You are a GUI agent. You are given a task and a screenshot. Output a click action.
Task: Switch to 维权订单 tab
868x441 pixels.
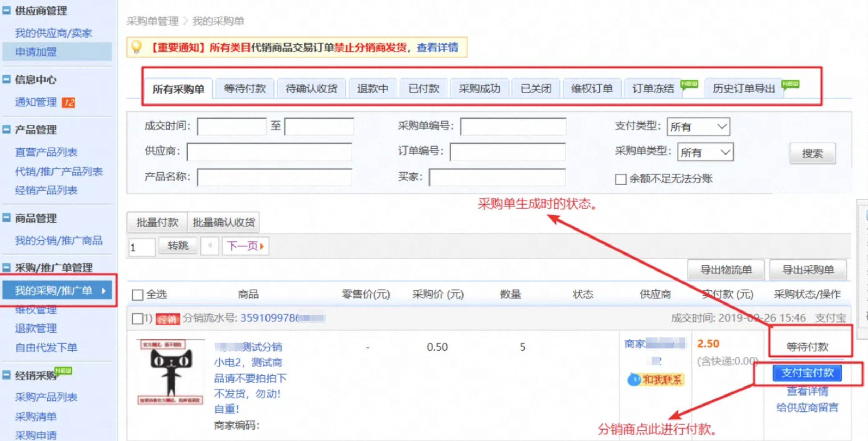pos(592,89)
